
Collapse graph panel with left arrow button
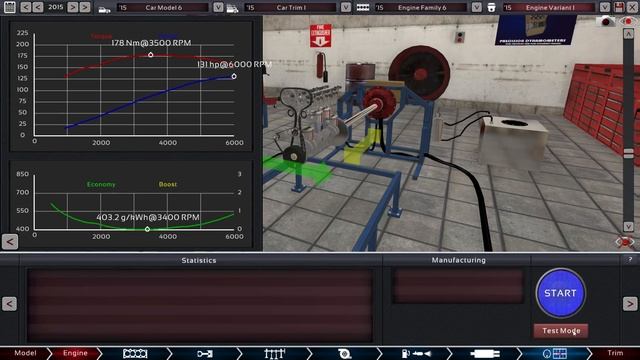10,242
